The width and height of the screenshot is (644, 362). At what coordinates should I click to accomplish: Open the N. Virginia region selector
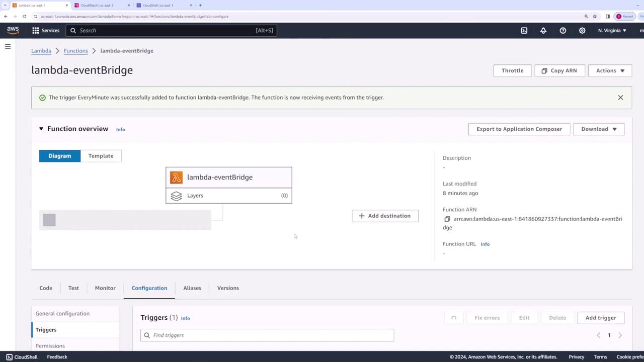612,30
